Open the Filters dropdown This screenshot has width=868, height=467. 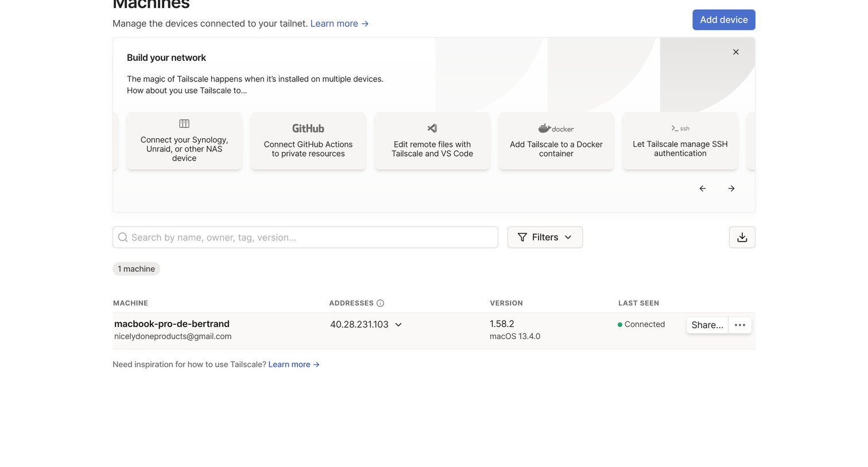tap(545, 238)
